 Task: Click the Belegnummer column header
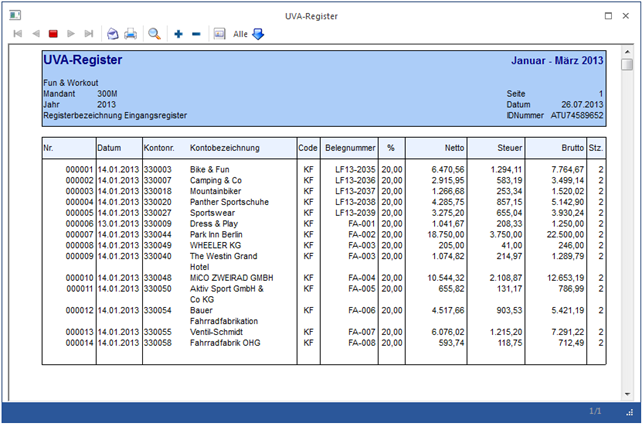pyautogui.click(x=349, y=148)
